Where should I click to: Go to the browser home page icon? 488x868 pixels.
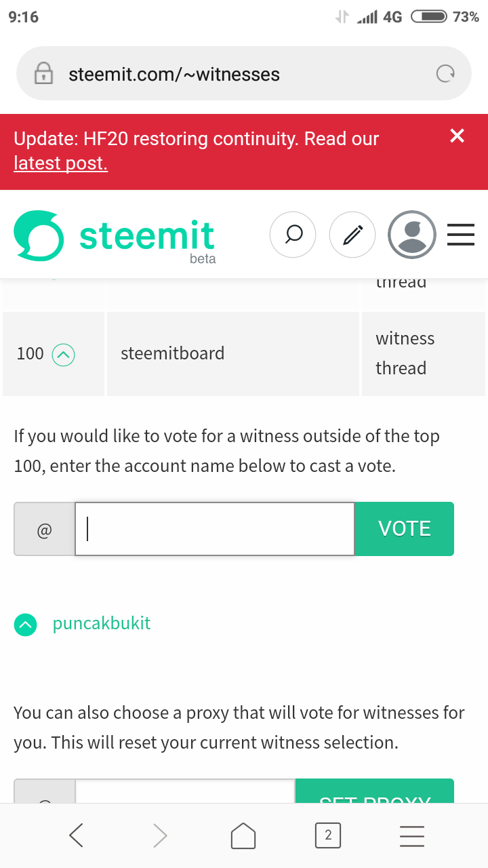pyautogui.click(x=243, y=835)
